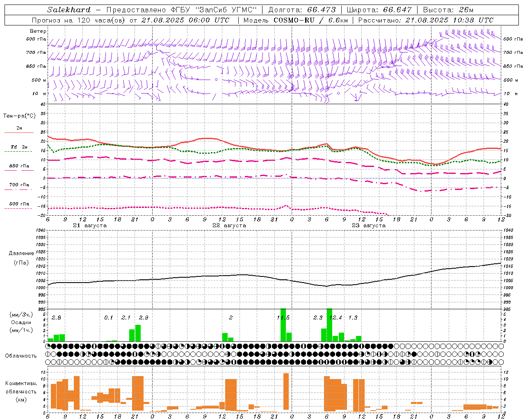Click the Давление pressure panel label
Viewport: 525px width, 420px height.
21,253
